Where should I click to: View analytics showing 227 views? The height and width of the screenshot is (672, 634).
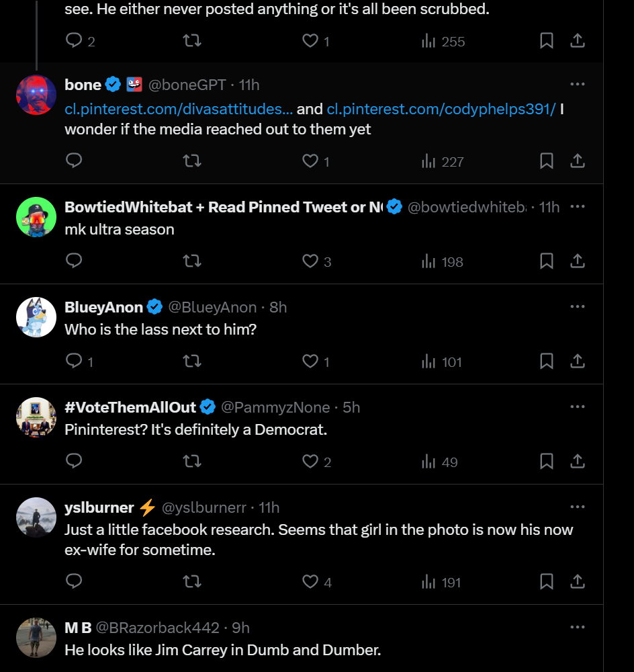coord(443,161)
